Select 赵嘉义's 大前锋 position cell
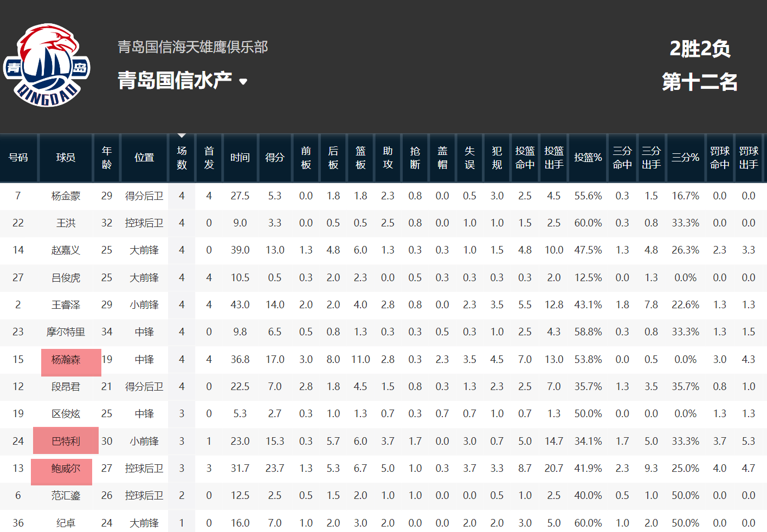This screenshot has width=767, height=532. click(144, 250)
